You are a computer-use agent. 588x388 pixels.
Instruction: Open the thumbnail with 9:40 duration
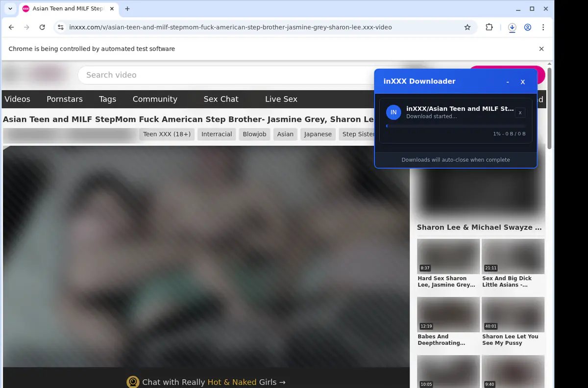[x=513, y=371]
